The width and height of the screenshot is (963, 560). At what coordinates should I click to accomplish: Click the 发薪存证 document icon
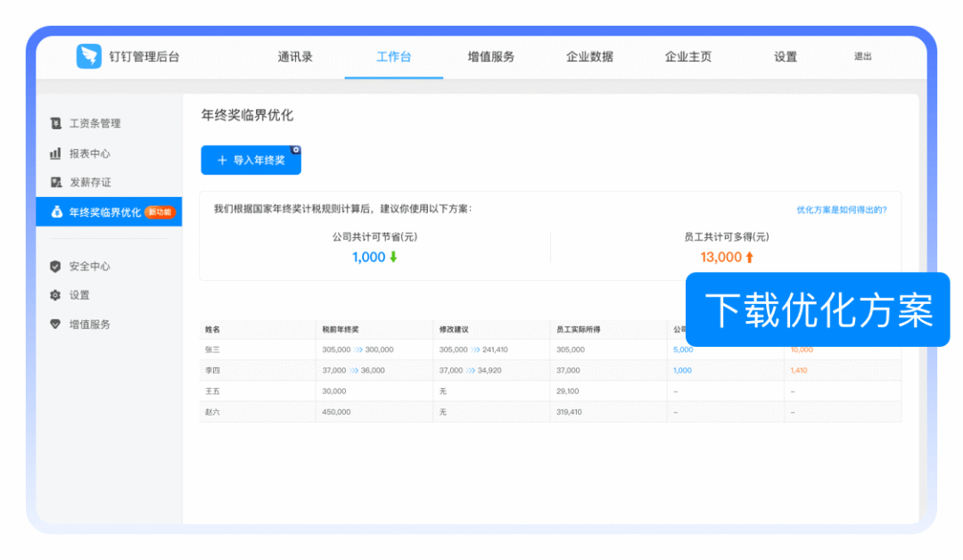[x=56, y=183]
